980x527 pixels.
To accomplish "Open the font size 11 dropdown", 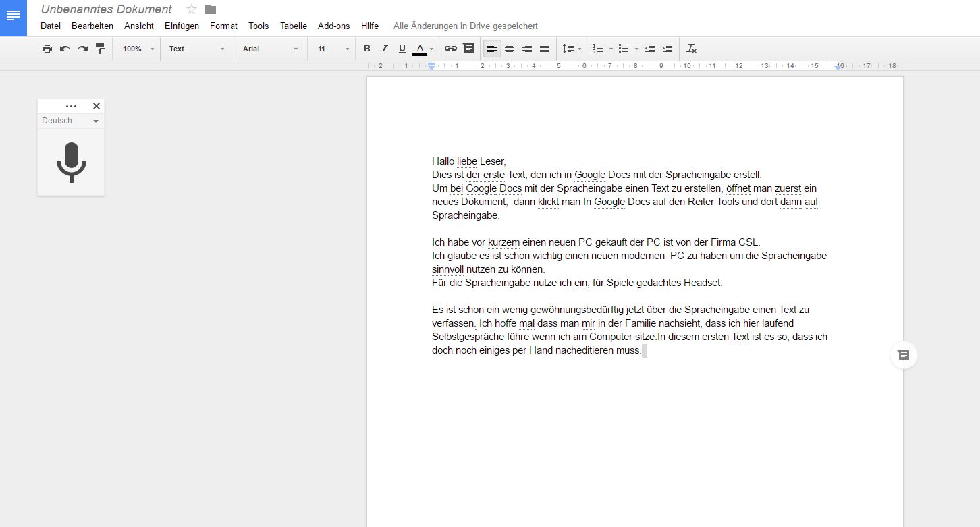I will [333, 49].
